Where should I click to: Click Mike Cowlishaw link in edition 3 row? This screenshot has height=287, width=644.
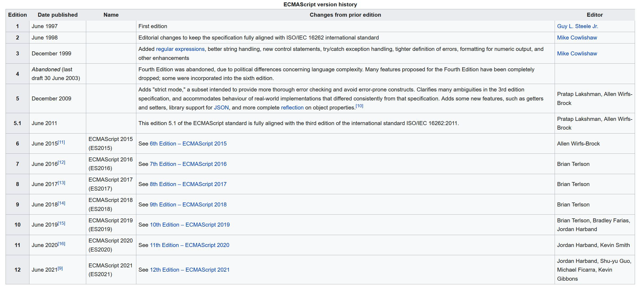[577, 54]
